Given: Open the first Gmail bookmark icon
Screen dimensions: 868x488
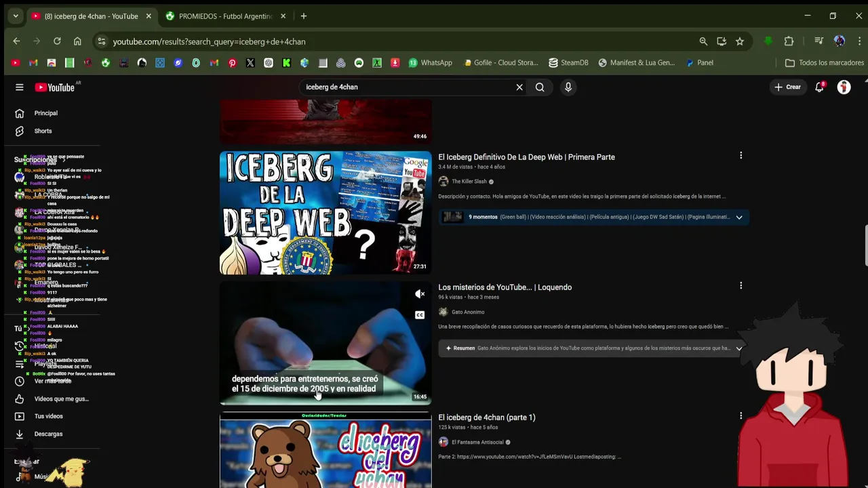Looking at the screenshot, I should pyautogui.click(x=33, y=62).
